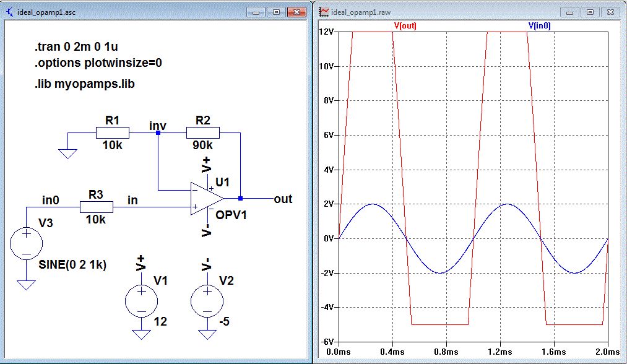Click the 10k value under R3

pos(96,220)
